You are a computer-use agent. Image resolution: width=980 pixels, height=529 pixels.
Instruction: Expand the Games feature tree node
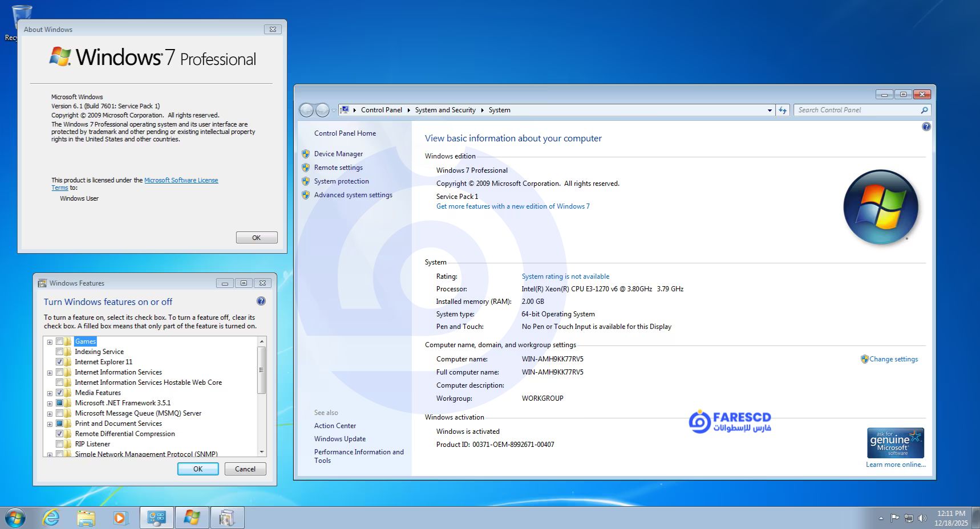(50, 342)
